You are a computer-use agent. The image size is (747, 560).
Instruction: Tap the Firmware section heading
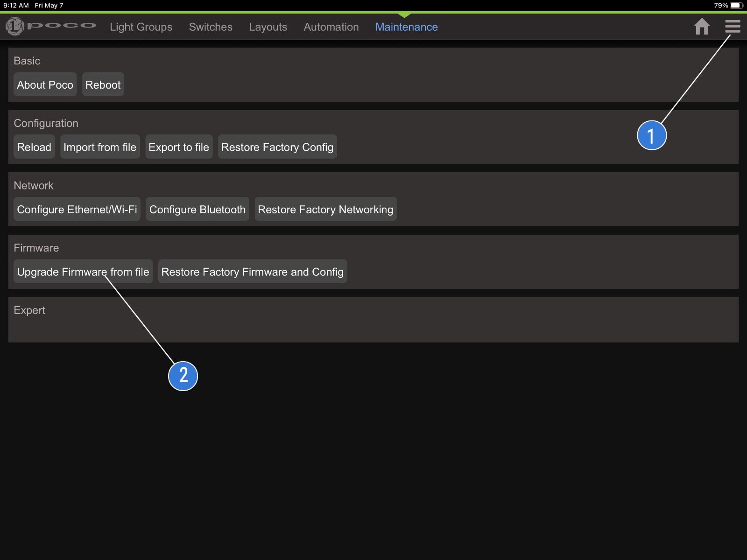pos(36,248)
